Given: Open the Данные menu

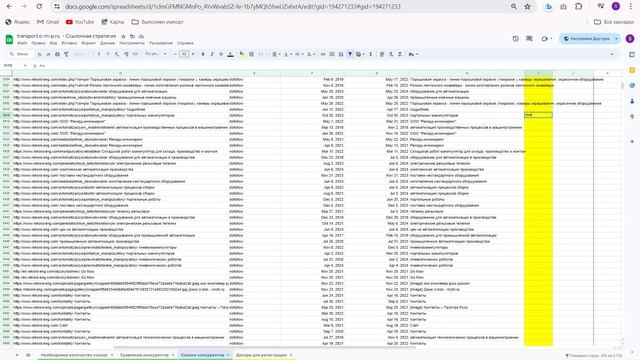Looking at the screenshot, I should (107, 43).
